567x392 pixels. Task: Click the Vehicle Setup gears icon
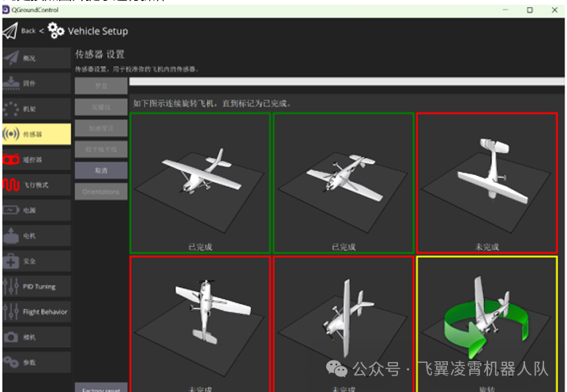point(56,32)
